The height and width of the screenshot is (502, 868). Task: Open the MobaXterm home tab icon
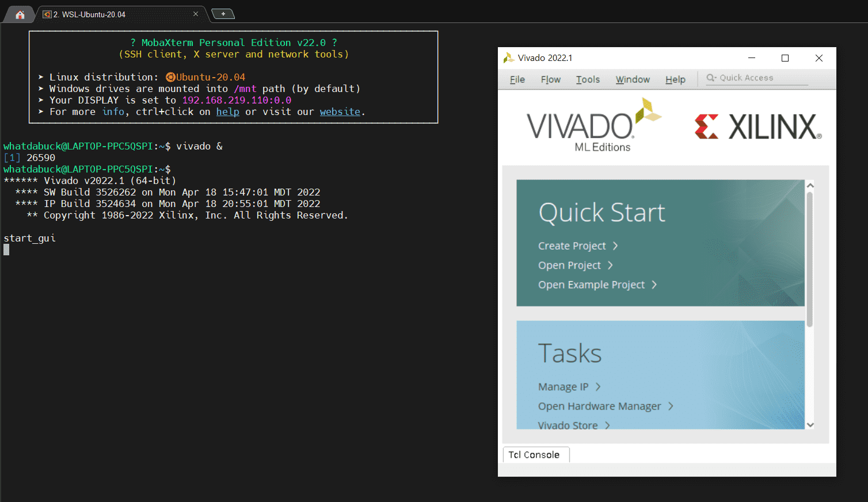pos(20,14)
